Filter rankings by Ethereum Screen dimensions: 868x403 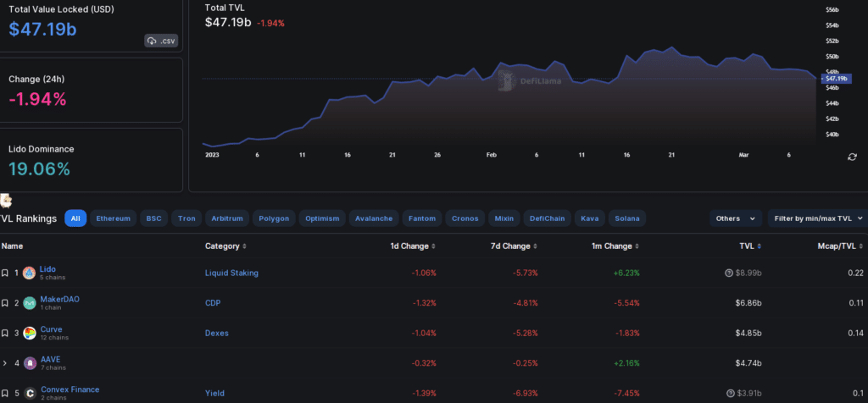(x=113, y=218)
